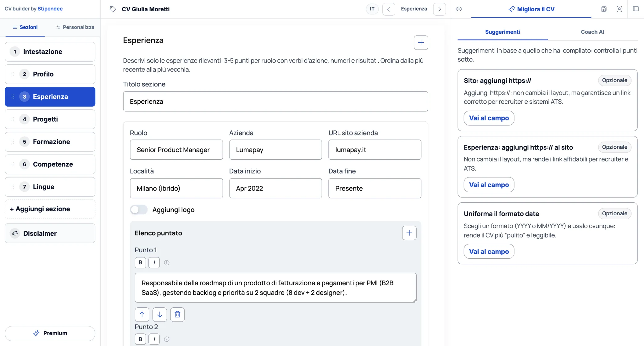Click the sparkle icon on the Premium button
Viewport: 644px width, 346px height.
click(x=36, y=333)
